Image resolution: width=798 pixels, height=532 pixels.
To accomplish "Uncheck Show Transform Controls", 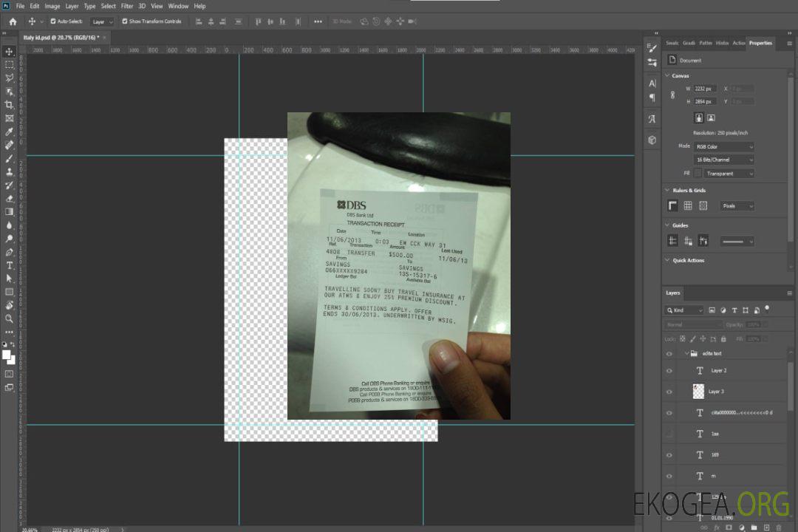I will click(x=125, y=21).
